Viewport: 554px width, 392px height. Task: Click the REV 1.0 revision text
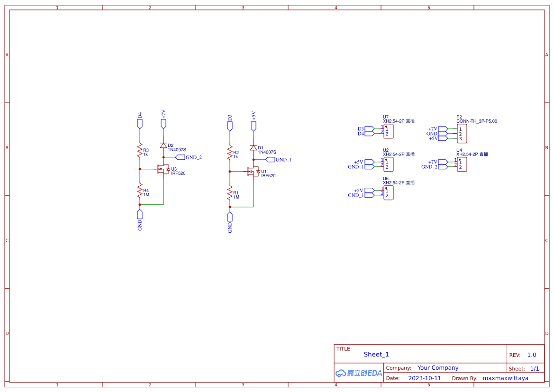tap(530, 354)
